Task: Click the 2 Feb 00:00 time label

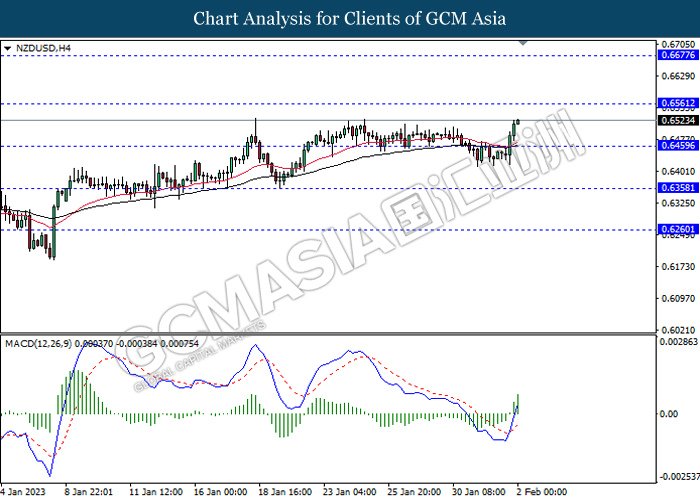Action: (542, 492)
